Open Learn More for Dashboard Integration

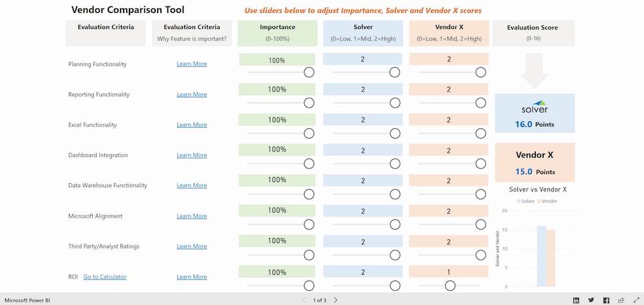point(192,155)
